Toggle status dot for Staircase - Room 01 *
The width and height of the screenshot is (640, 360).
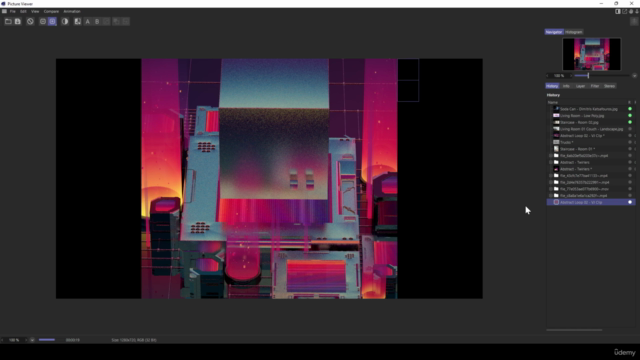[x=630, y=149]
